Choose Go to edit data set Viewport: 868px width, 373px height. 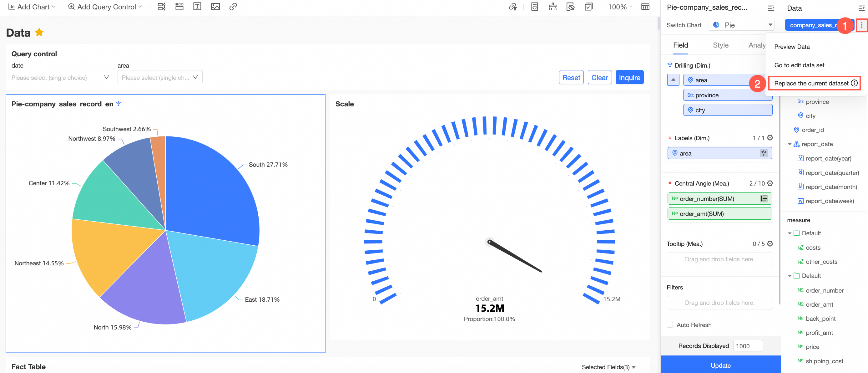click(x=799, y=65)
